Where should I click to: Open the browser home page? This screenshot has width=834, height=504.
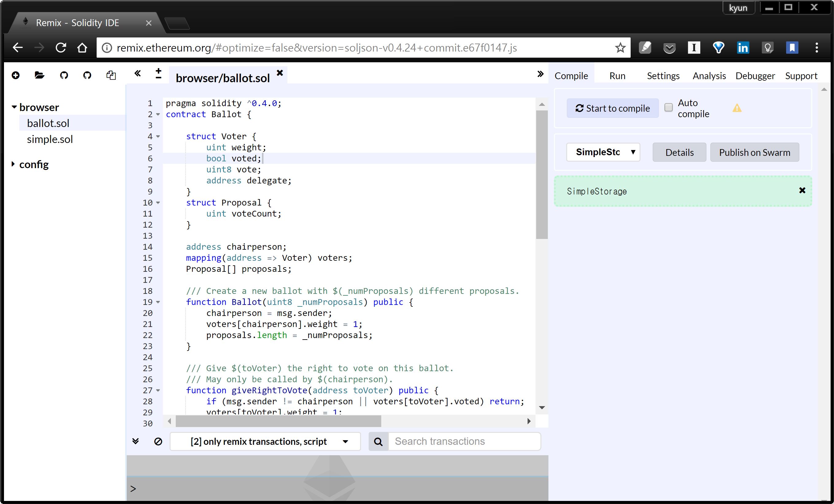tap(82, 48)
